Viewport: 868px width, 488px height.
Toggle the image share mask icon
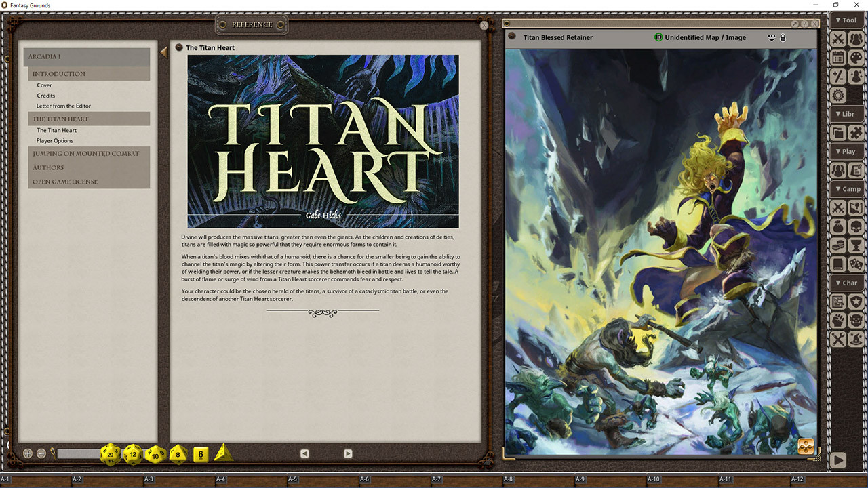(772, 38)
